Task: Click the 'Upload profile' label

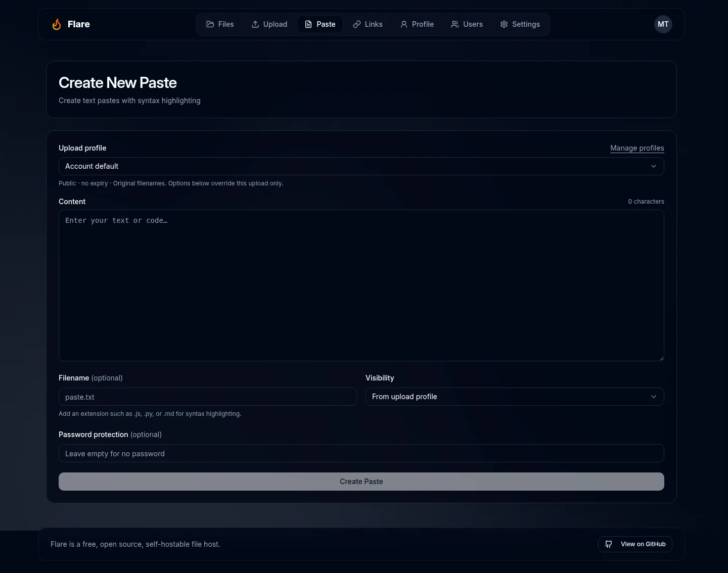Action: tap(82, 148)
